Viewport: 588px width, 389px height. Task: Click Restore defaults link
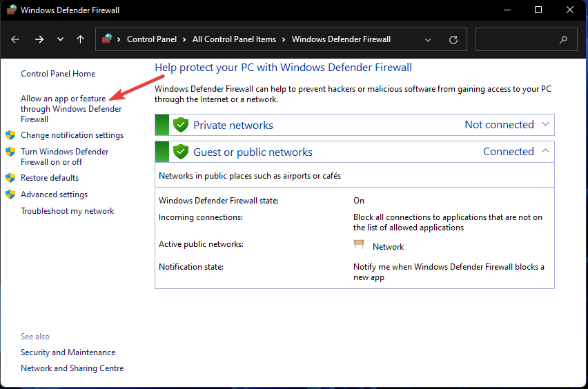pyautogui.click(x=50, y=178)
